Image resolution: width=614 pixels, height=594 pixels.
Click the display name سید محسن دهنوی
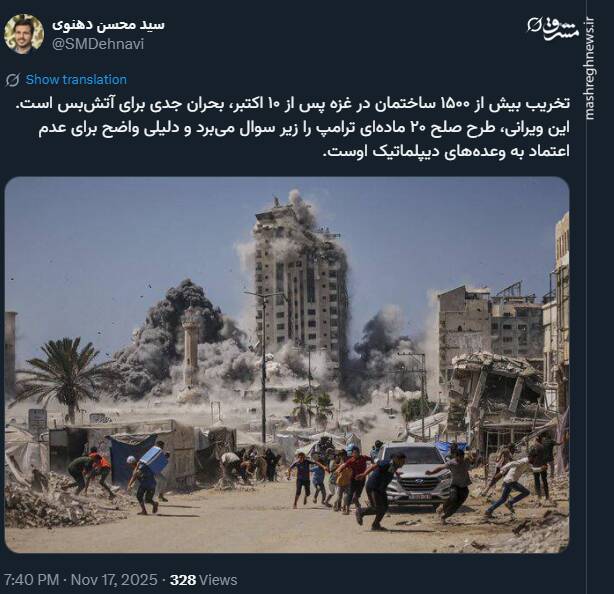click(108, 25)
